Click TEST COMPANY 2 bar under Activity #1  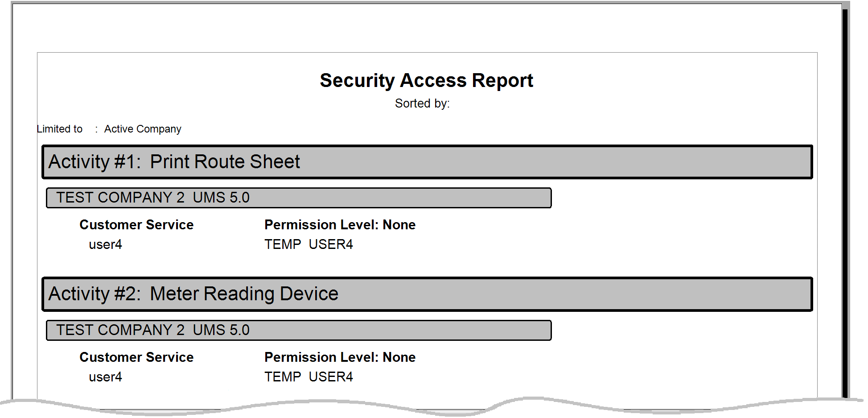[x=299, y=198]
